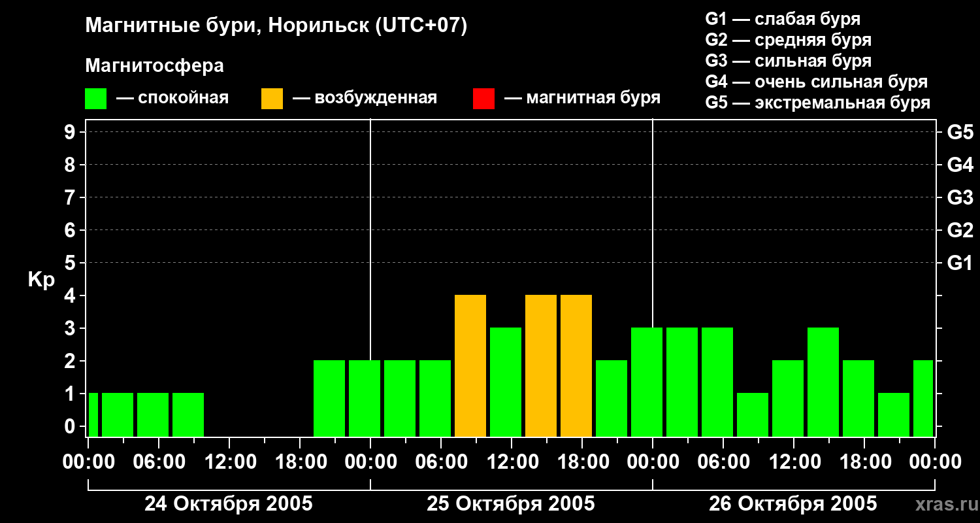Image resolution: width=980 pixels, height=523 pixels.
Task: Click the 'G5' label on the right axis
Action: click(960, 132)
